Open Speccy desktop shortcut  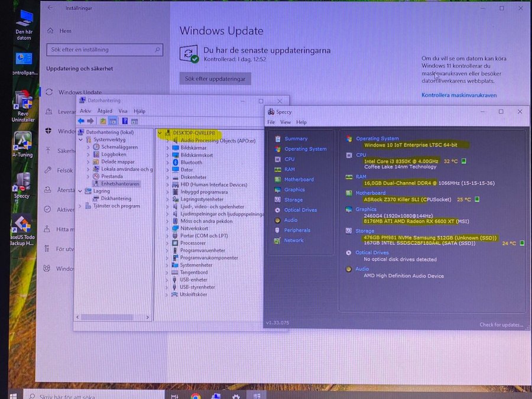click(x=22, y=185)
